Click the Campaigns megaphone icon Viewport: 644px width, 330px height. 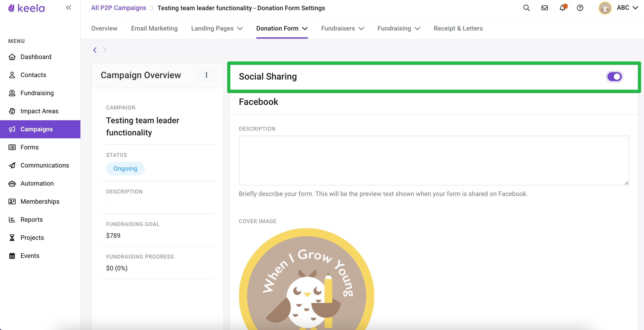tap(12, 129)
